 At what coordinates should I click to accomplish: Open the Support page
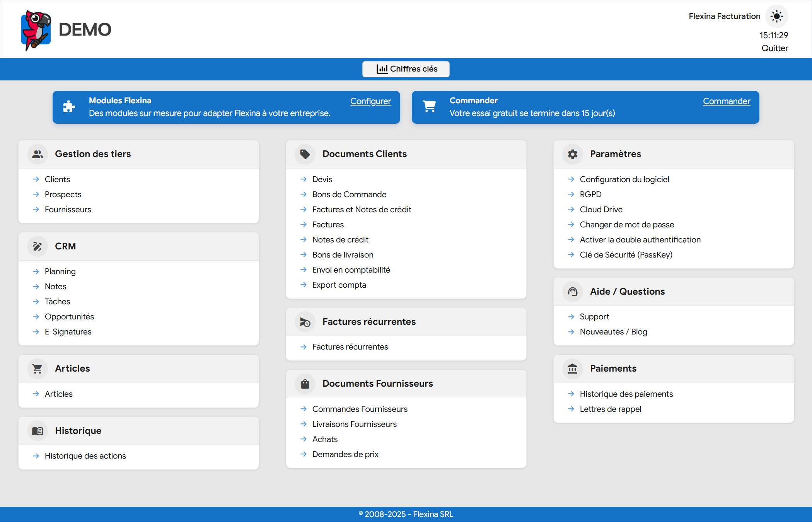point(594,316)
